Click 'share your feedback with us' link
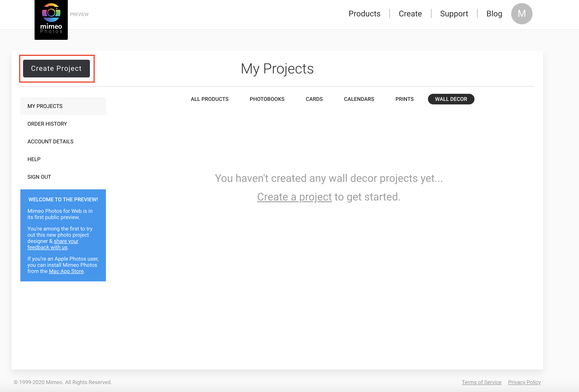Image resolution: width=579 pixels, height=392 pixels. tap(53, 244)
